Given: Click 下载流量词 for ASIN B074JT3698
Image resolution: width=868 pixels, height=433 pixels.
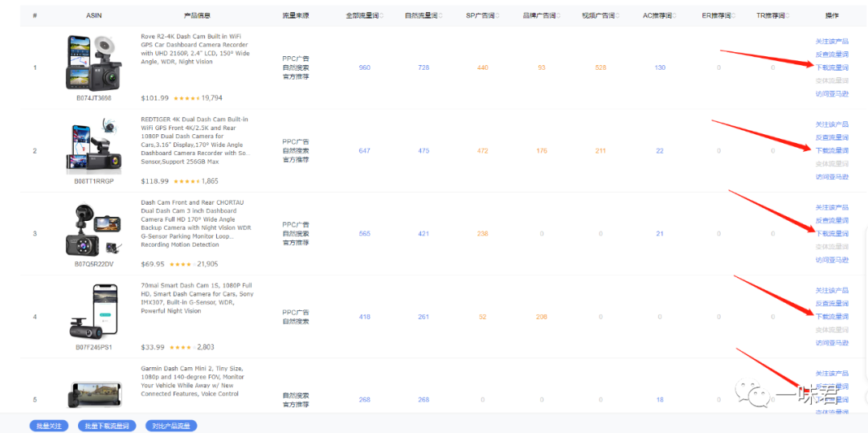Looking at the screenshot, I should coord(832,67).
